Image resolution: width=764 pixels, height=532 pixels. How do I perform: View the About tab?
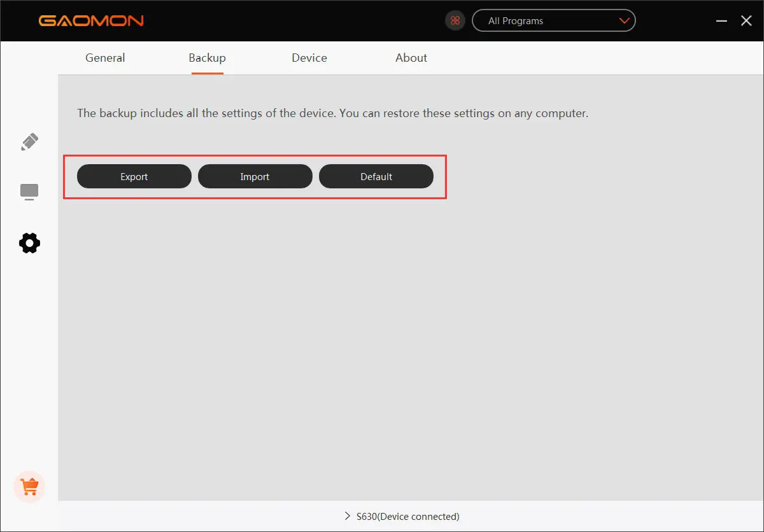pos(411,58)
